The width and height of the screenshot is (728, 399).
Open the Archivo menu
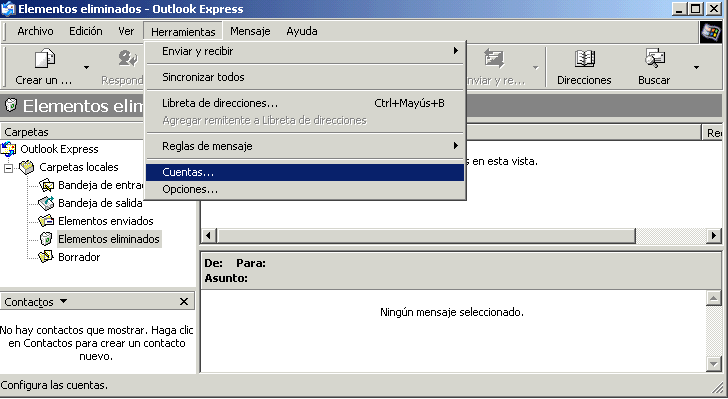[x=35, y=31]
